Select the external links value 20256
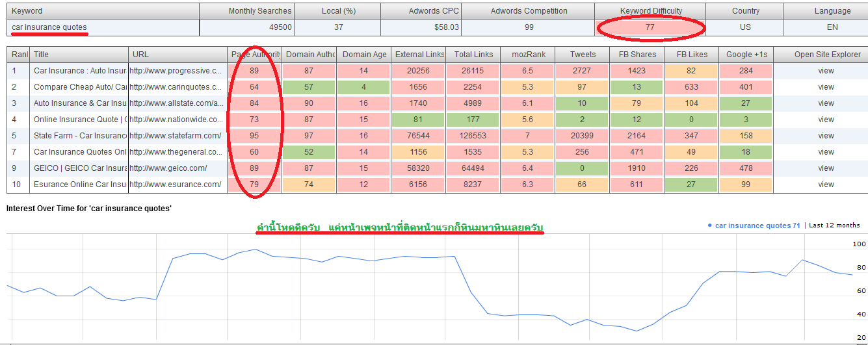Image resolution: width=868 pixels, height=345 pixels. (419, 71)
